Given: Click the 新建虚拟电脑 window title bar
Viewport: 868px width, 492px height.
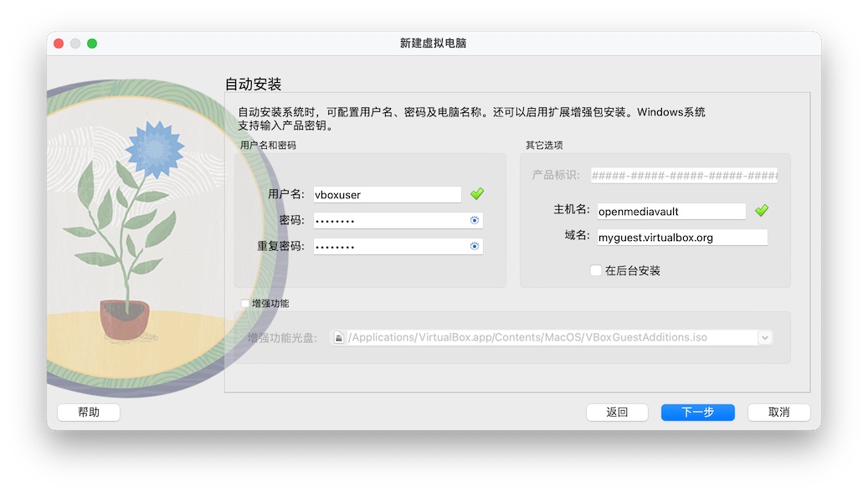Looking at the screenshot, I should (x=434, y=44).
